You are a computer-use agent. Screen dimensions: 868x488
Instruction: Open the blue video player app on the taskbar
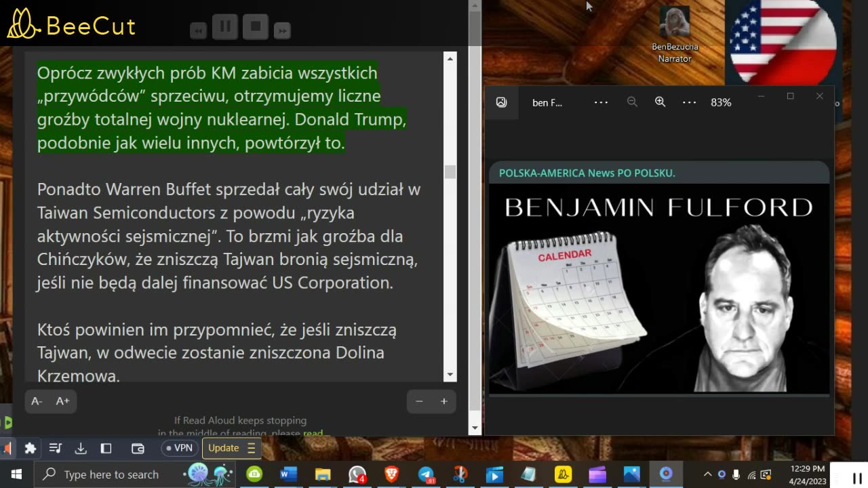[x=494, y=474]
